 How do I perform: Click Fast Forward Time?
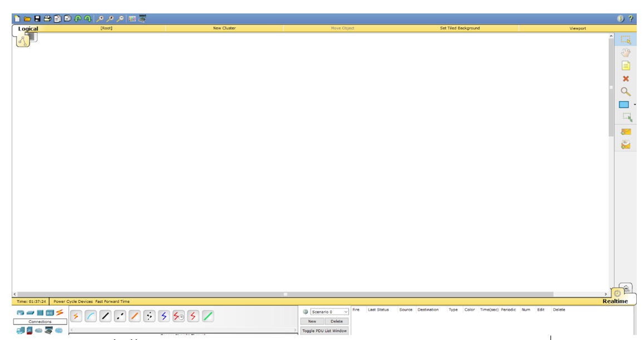pyautogui.click(x=112, y=302)
